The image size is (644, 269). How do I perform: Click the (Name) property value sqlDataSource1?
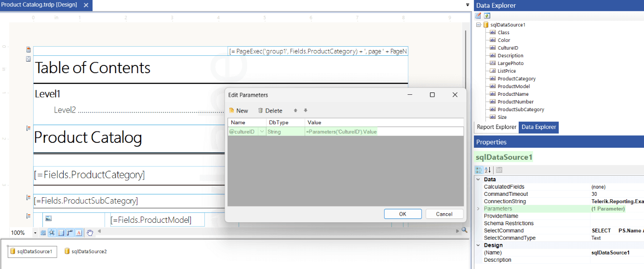pos(617,253)
